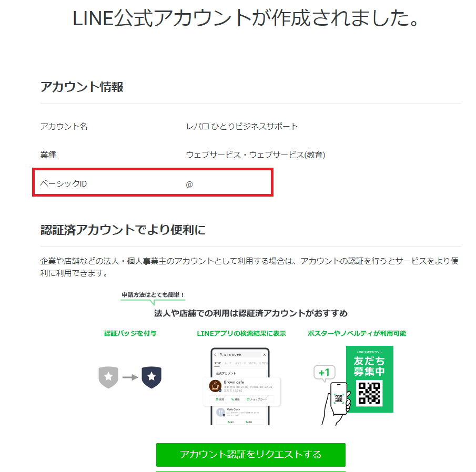Click the LINEアプリの検索結果に表示 label

click(x=241, y=333)
